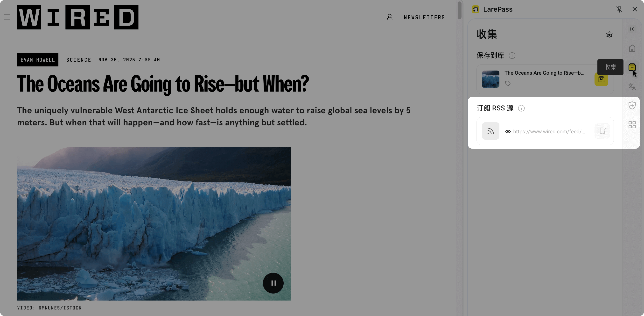The image size is (644, 316).
Task: Click the user account icon
Action: click(x=390, y=17)
